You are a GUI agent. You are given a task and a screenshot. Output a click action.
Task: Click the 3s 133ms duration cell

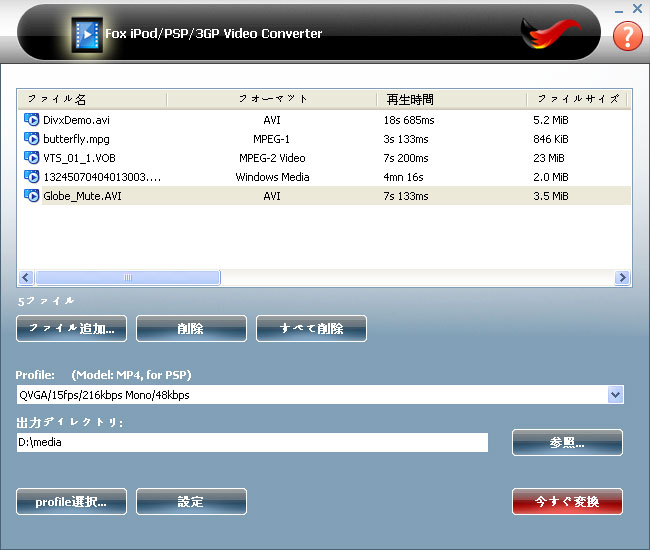406,139
